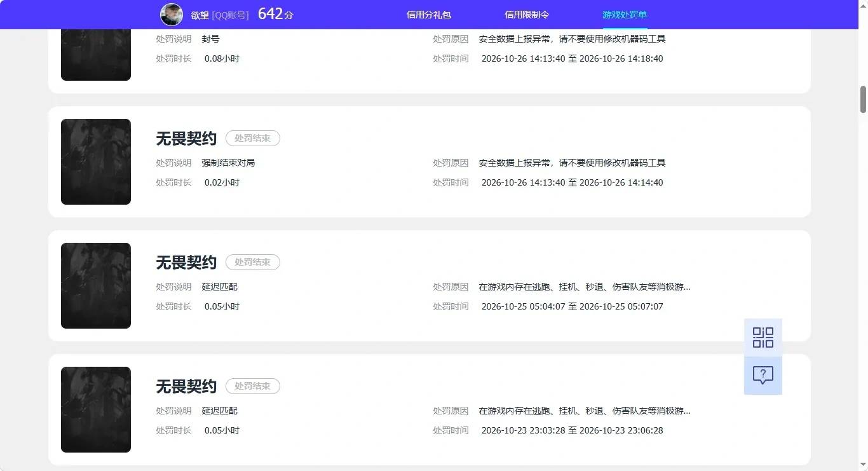
Task: Click the user avatar in the header
Action: (172, 15)
